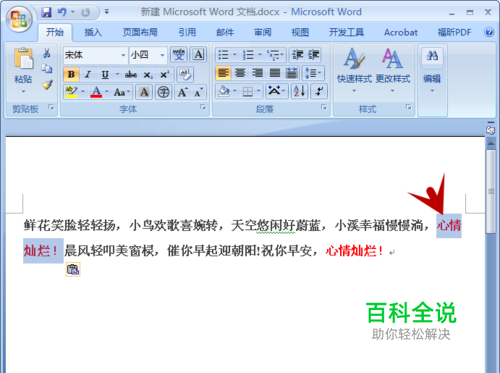500x373 pixels.
Task: Clear formatting with the eraser icon
Action: coord(185,75)
